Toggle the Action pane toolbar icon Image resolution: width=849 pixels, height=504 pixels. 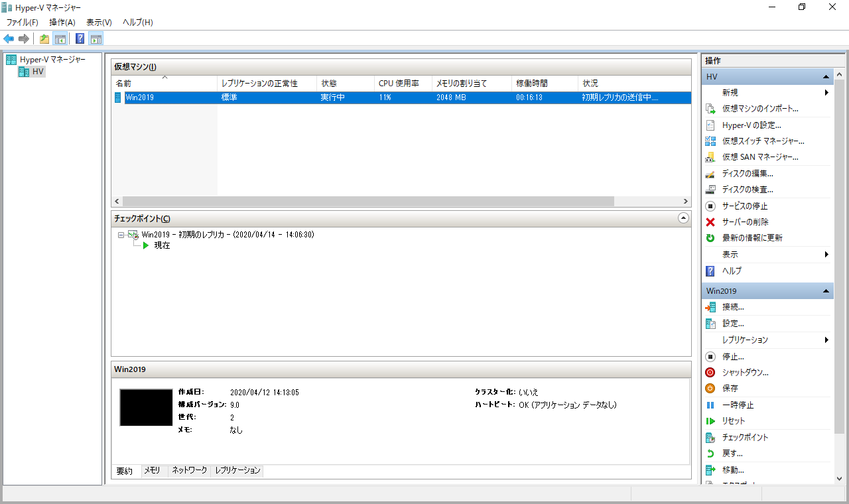pyautogui.click(x=96, y=38)
